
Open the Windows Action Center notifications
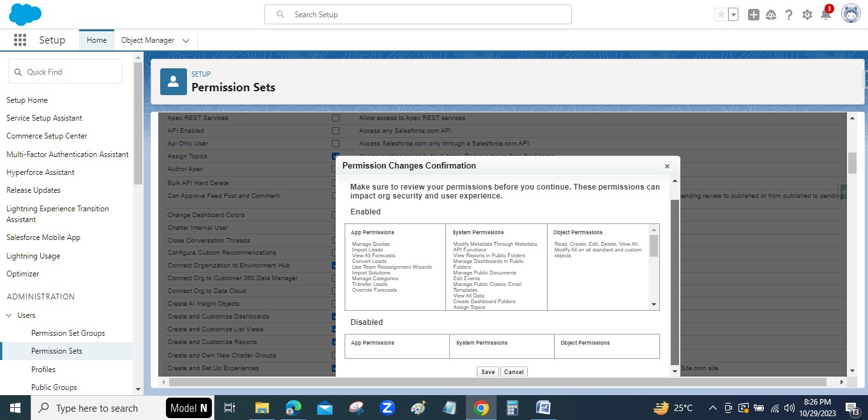(x=853, y=409)
